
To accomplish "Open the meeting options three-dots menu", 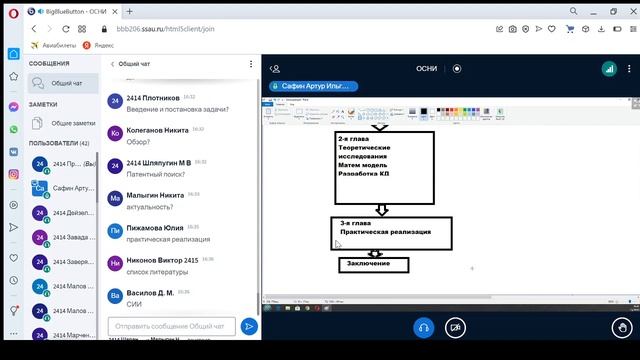I will click(629, 69).
